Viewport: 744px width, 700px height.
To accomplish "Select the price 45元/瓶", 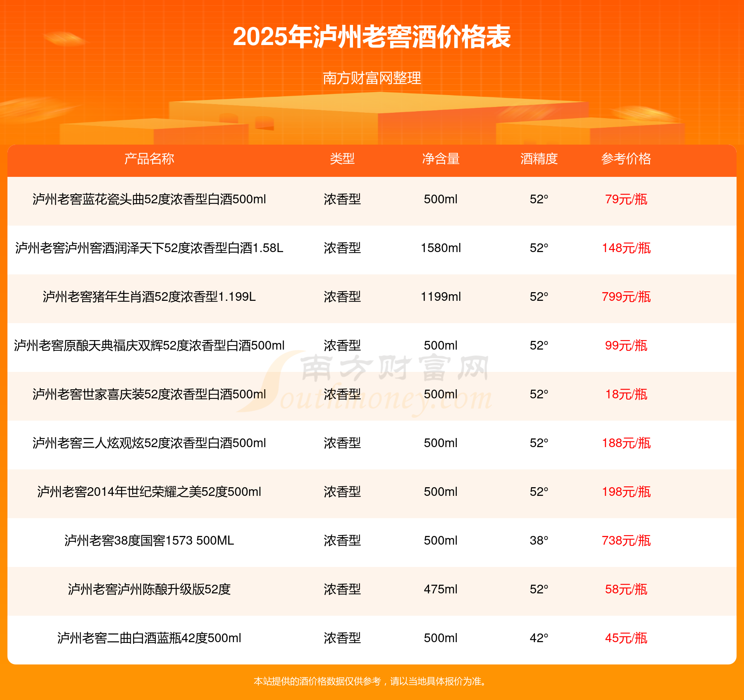I will tap(626, 638).
